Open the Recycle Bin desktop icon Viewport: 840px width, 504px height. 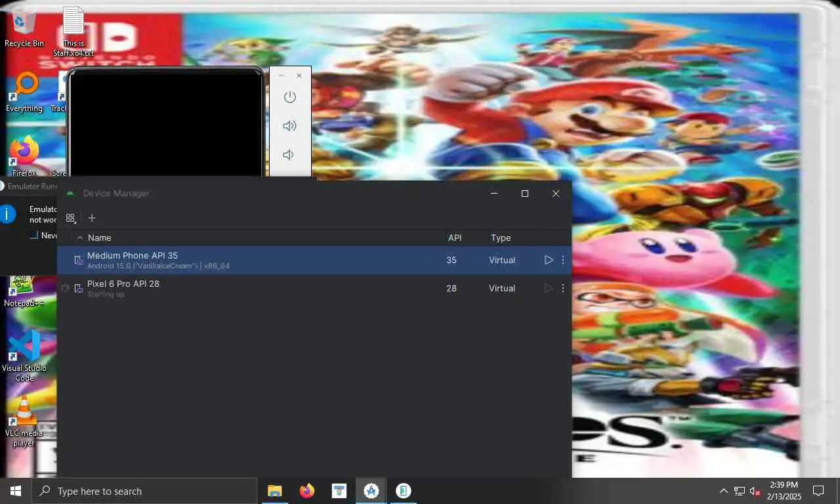tap(24, 28)
